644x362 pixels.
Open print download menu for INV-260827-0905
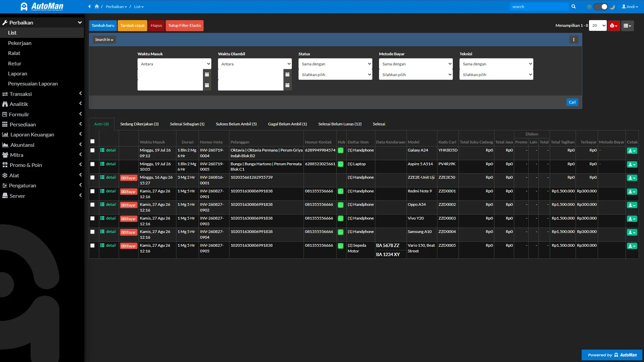(x=632, y=246)
